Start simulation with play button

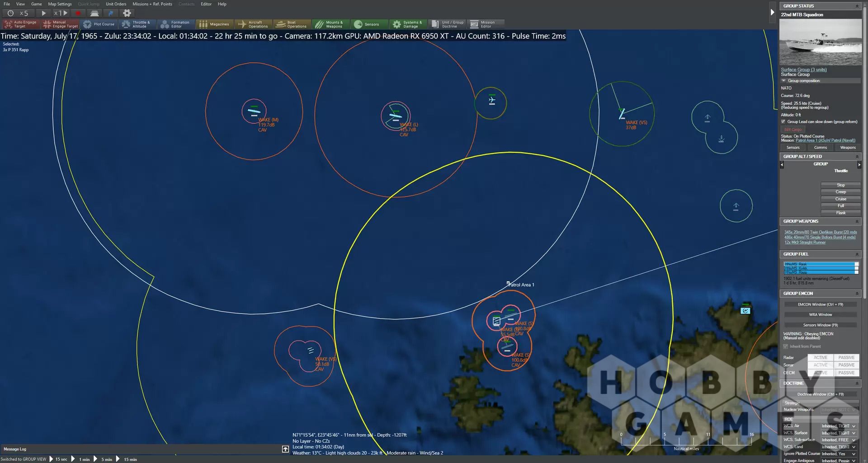pos(44,13)
